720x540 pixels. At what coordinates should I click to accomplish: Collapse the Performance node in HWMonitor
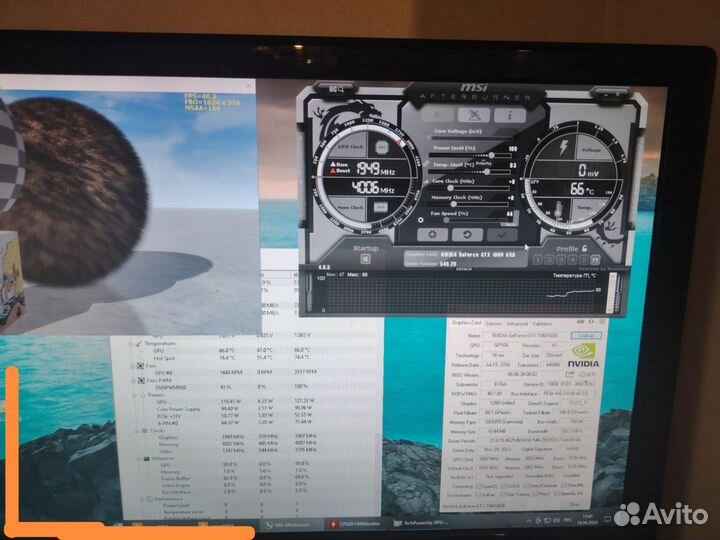[x=142, y=499]
